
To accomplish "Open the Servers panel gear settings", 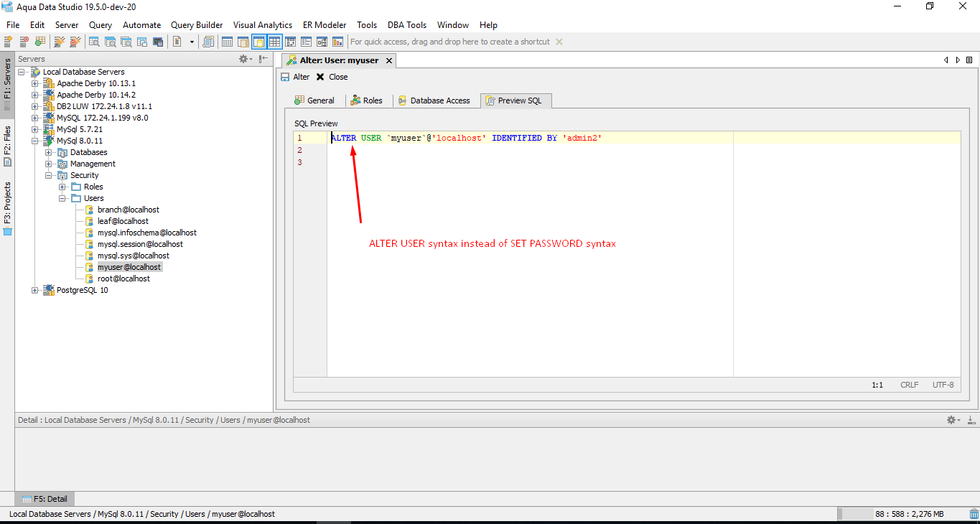I will click(x=245, y=59).
